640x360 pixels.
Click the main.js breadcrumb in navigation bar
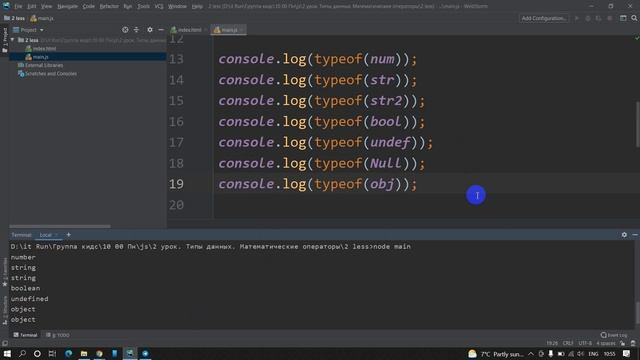[42, 18]
